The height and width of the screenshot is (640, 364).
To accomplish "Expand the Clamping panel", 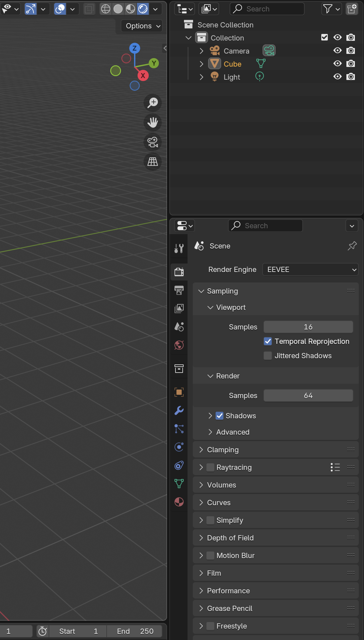I will click(201, 450).
